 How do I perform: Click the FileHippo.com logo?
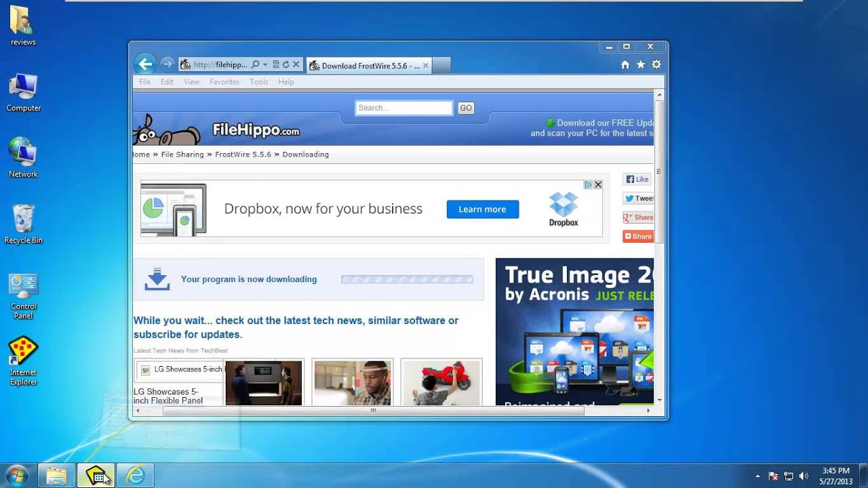pos(256,130)
